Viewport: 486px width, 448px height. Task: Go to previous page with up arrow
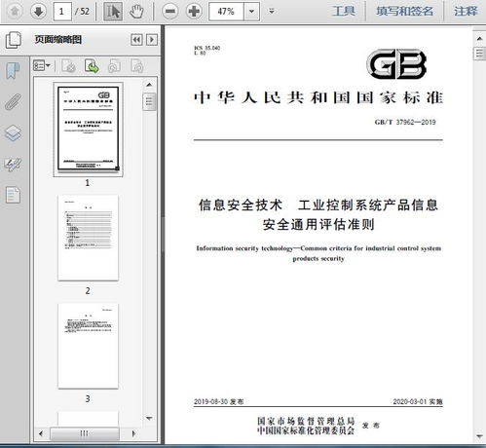[15, 12]
